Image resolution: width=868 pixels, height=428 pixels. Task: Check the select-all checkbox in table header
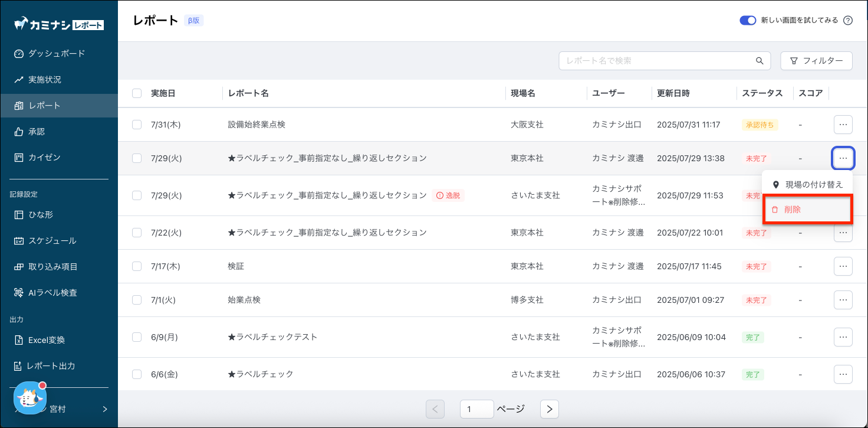137,93
